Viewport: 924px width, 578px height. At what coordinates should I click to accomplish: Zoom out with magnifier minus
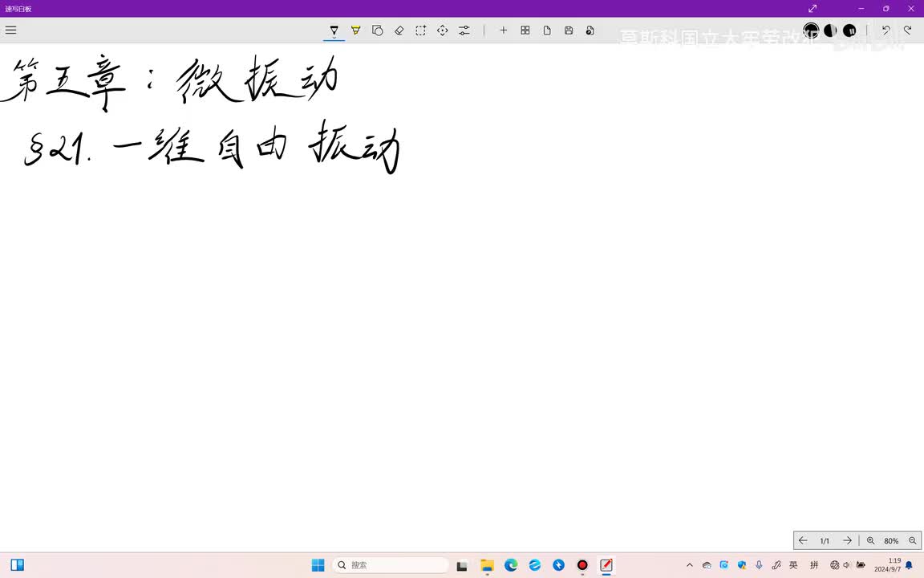coord(912,540)
